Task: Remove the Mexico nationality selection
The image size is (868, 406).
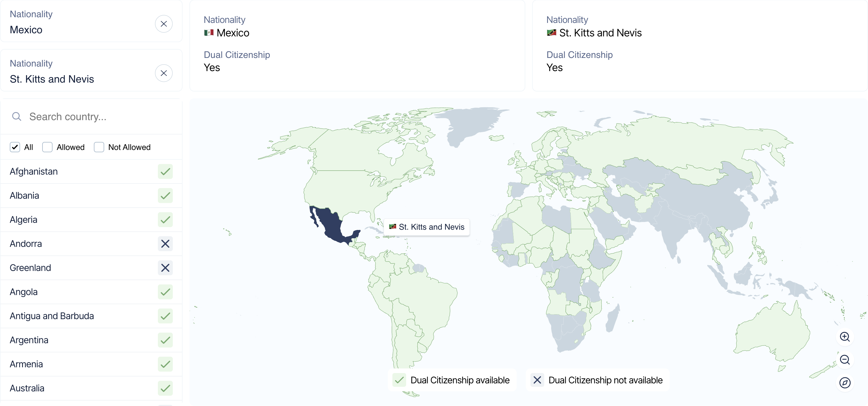Action: tap(164, 24)
